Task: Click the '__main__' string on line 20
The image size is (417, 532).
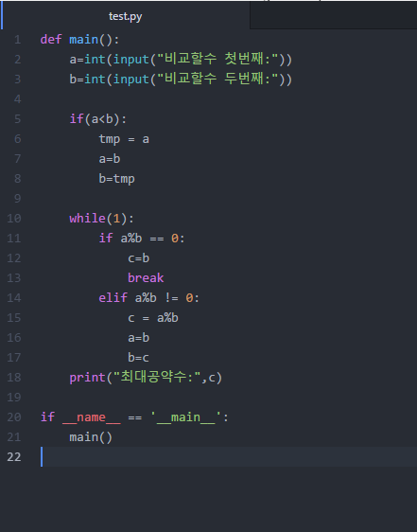Action: click(185, 417)
